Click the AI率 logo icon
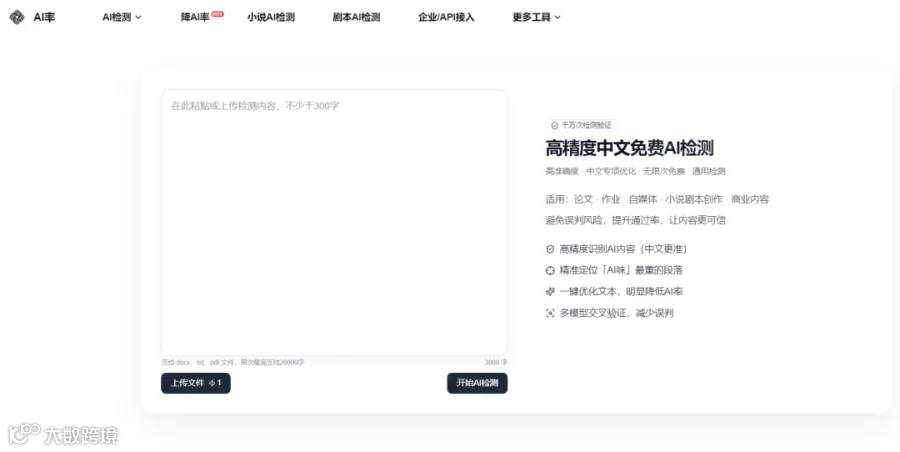 coord(17,17)
